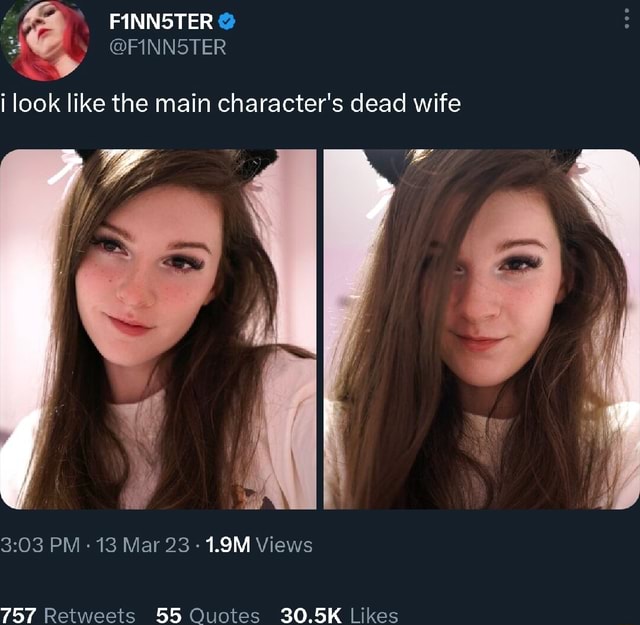Viewport: 640px width, 625px height.
Task: Click the tweet text about dead wife
Action: [x=230, y=103]
